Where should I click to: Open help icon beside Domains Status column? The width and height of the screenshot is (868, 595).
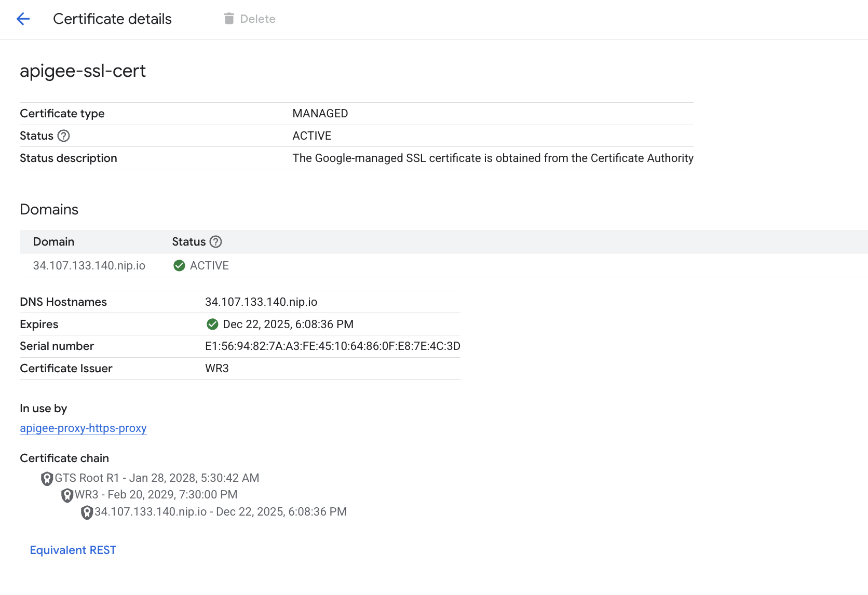pos(215,242)
